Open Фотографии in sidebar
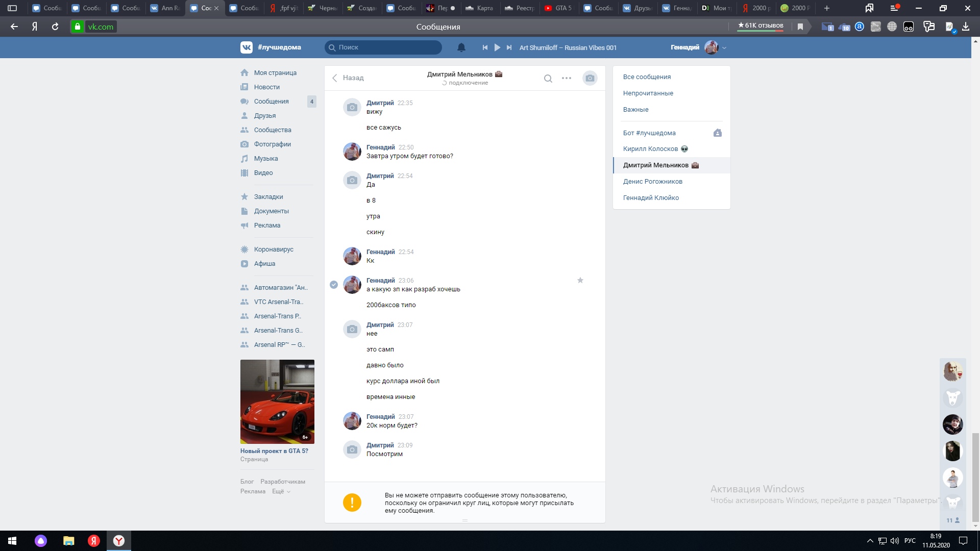 [273, 144]
